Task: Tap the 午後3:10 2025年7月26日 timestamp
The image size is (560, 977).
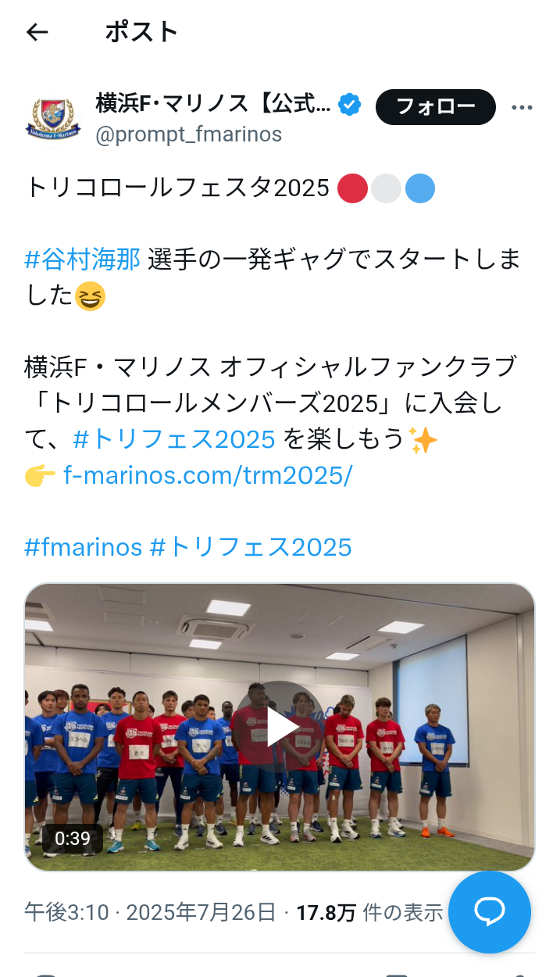Action: click(151, 912)
